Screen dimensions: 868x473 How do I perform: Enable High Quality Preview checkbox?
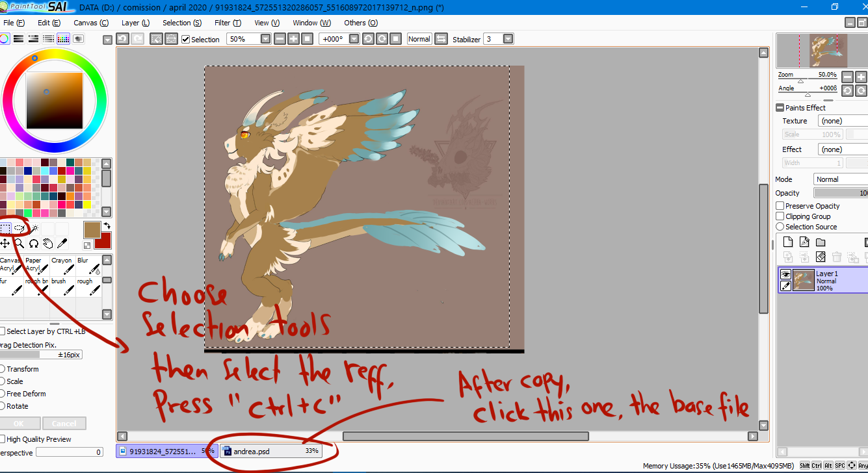[x=2, y=439]
